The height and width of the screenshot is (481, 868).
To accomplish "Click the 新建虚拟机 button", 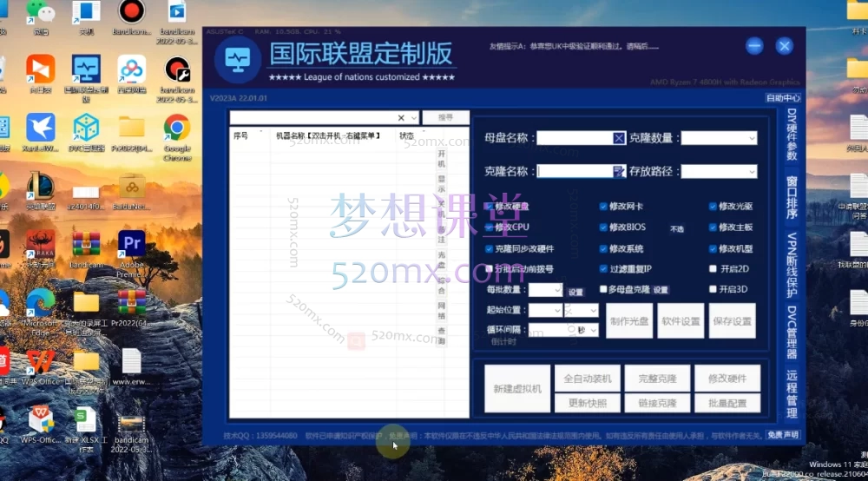I will click(x=517, y=388).
